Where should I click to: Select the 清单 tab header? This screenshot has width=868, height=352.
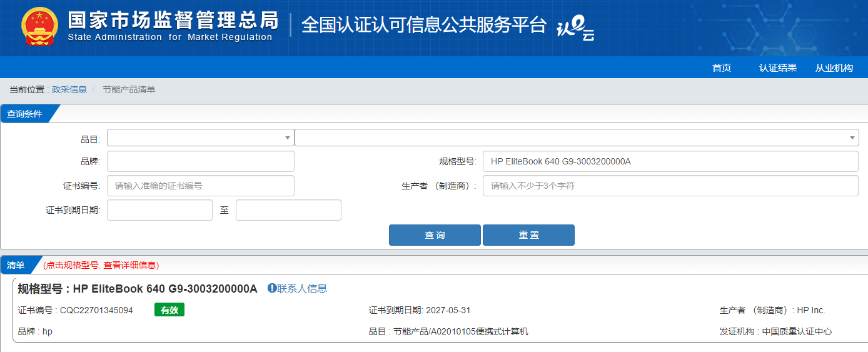coord(16,265)
